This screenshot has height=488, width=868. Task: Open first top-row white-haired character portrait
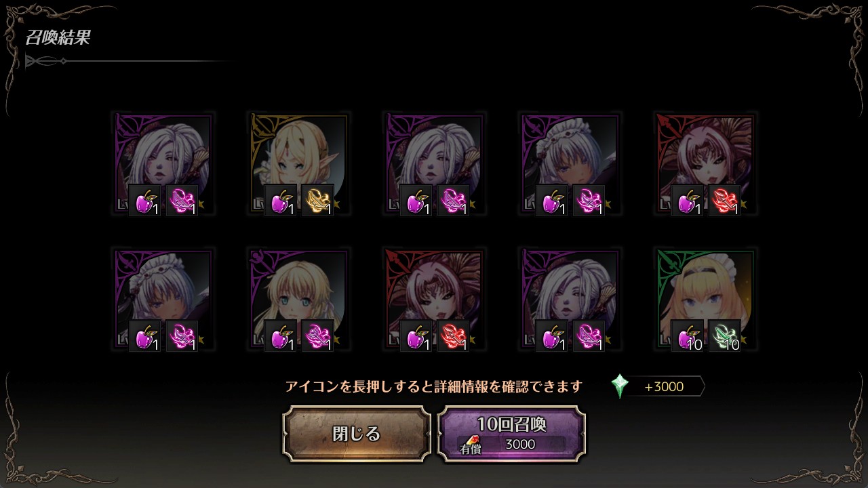163,164
